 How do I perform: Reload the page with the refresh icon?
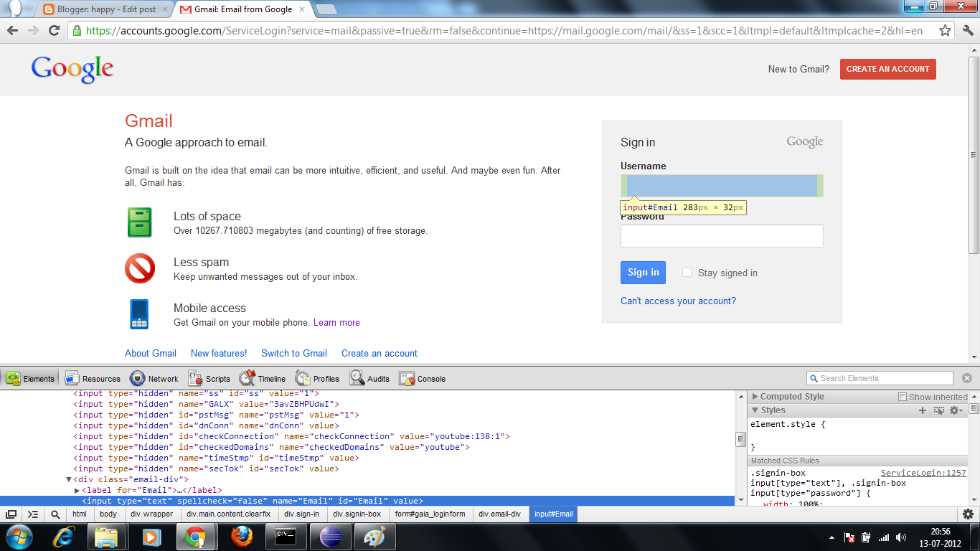[x=54, y=31]
